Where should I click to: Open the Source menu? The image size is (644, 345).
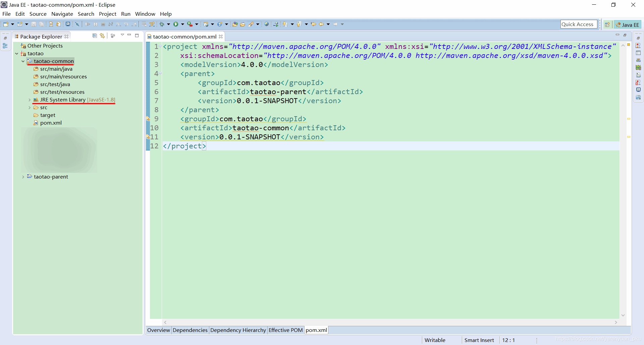[x=38, y=14]
